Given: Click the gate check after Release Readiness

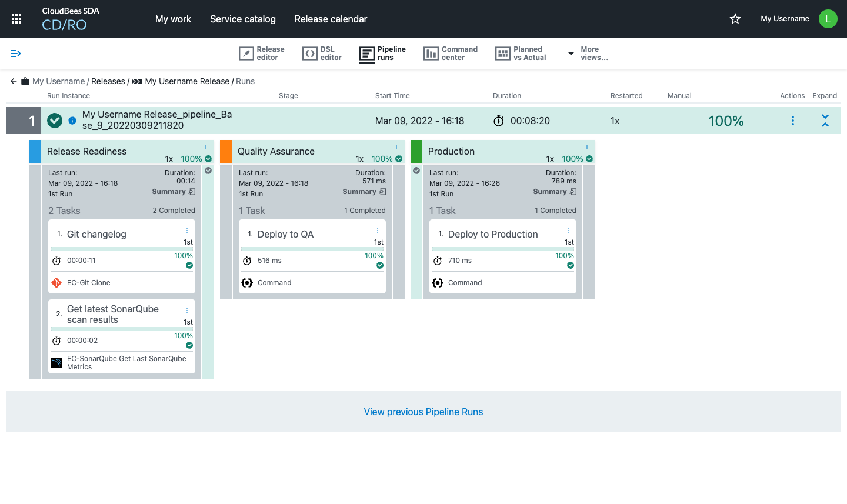Looking at the screenshot, I should 208,171.
